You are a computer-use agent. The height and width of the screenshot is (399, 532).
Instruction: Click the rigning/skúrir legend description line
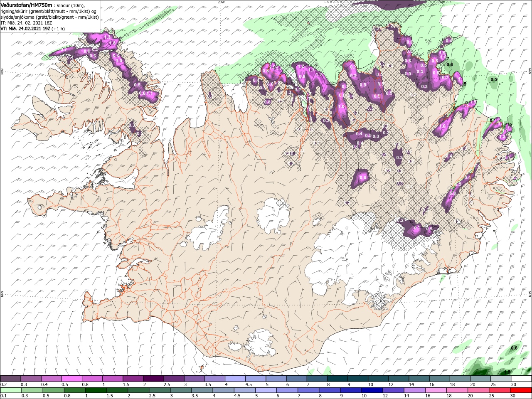[x=49, y=11]
